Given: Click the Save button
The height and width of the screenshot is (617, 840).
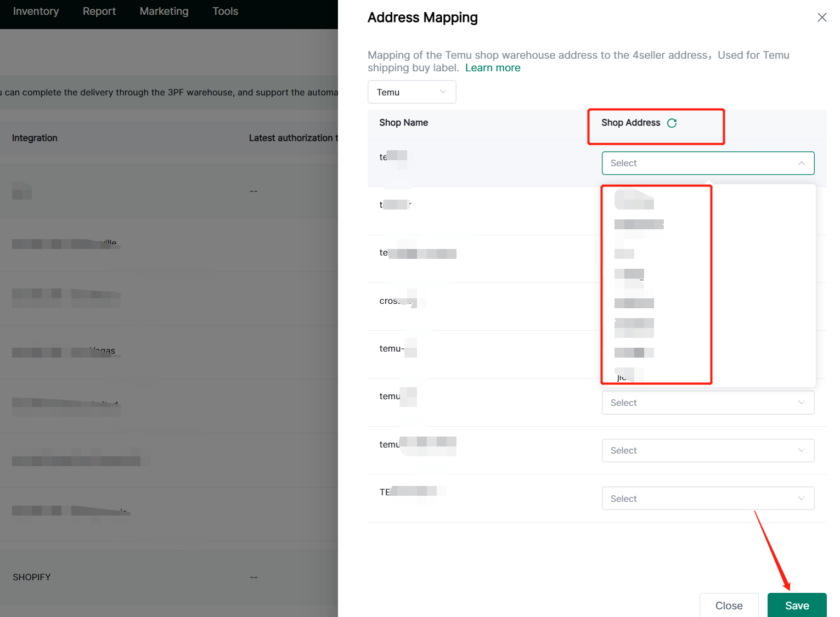Looking at the screenshot, I should pos(796,605).
